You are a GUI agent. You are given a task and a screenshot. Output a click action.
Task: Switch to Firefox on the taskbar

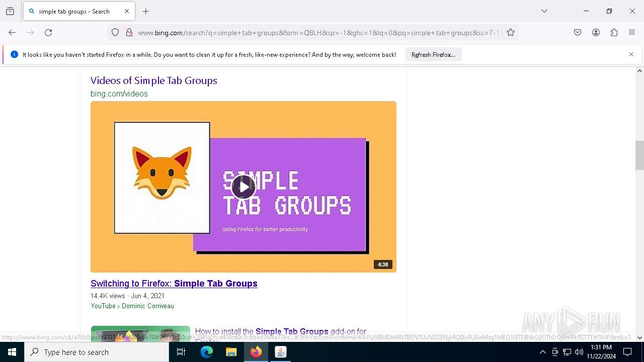[x=256, y=352]
